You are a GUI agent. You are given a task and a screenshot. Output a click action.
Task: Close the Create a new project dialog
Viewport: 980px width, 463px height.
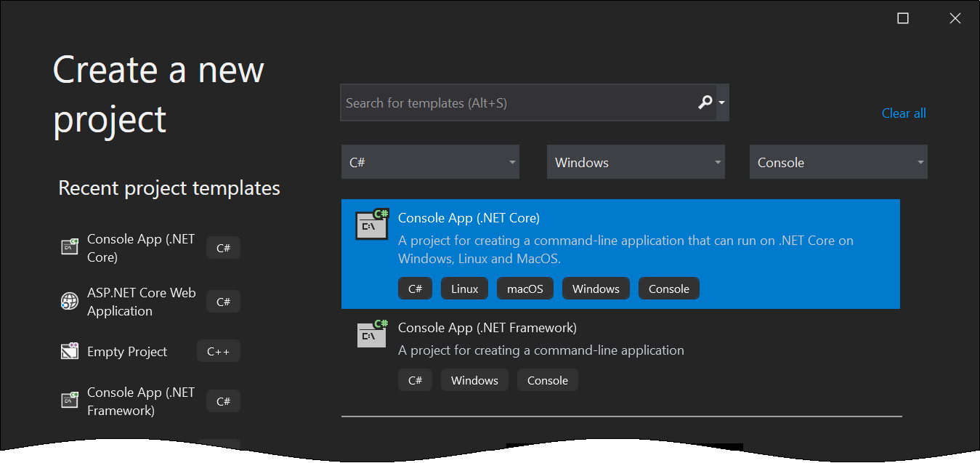955,19
